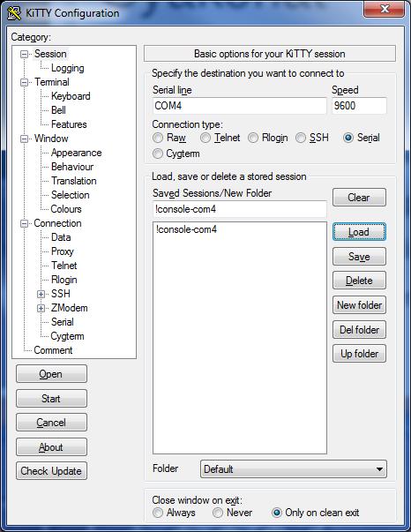Select the SSH category in tree
The height and width of the screenshot is (532, 411).
pos(60,294)
